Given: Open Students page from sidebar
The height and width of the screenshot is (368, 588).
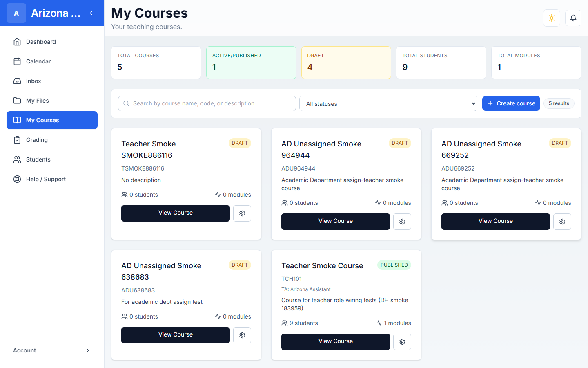Looking at the screenshot, I should (x=52, y=159).
